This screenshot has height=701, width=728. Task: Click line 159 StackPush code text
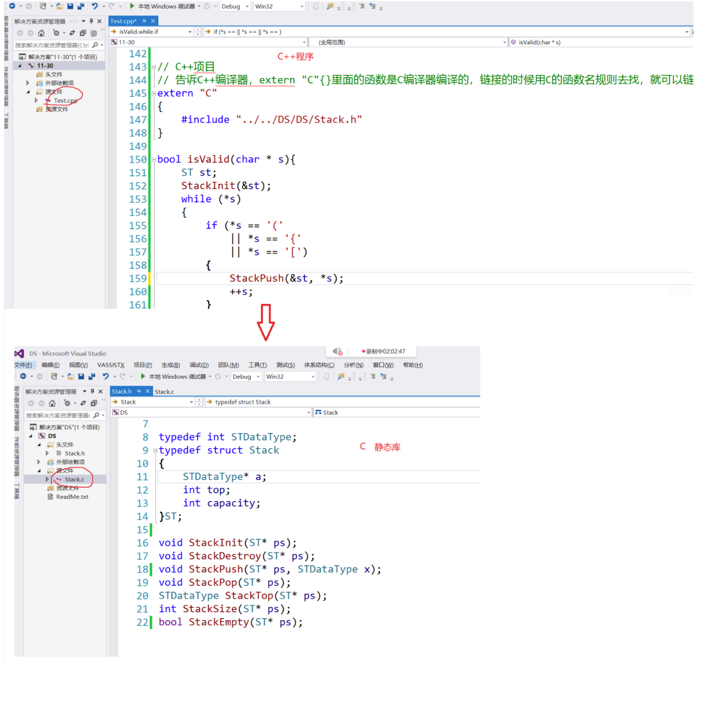(286, 278)
